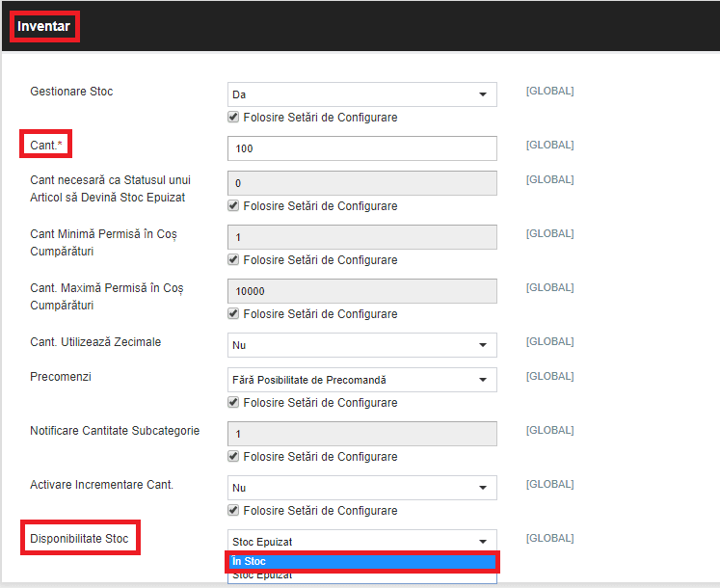Viewport: 720px width, 588px height.
Task: Click the Cant. quantity field showing 100
Action: 361,148
